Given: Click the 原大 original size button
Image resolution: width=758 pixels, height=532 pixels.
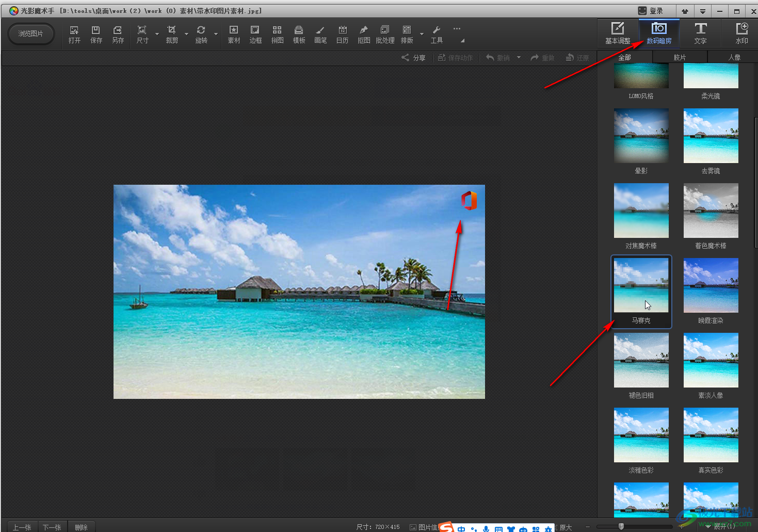Looking at the screenshot, I should coord(566,527).
